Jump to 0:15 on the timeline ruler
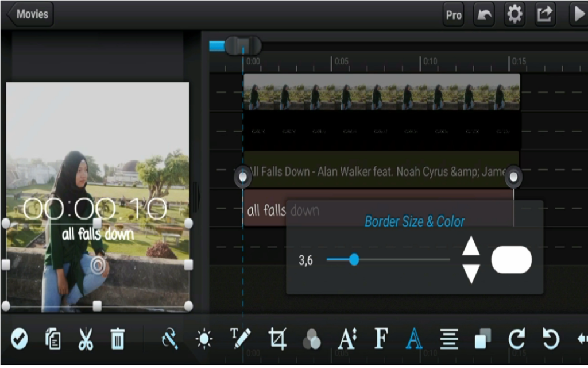This screenshot has height=368, width=588. (x=519, y=61)
